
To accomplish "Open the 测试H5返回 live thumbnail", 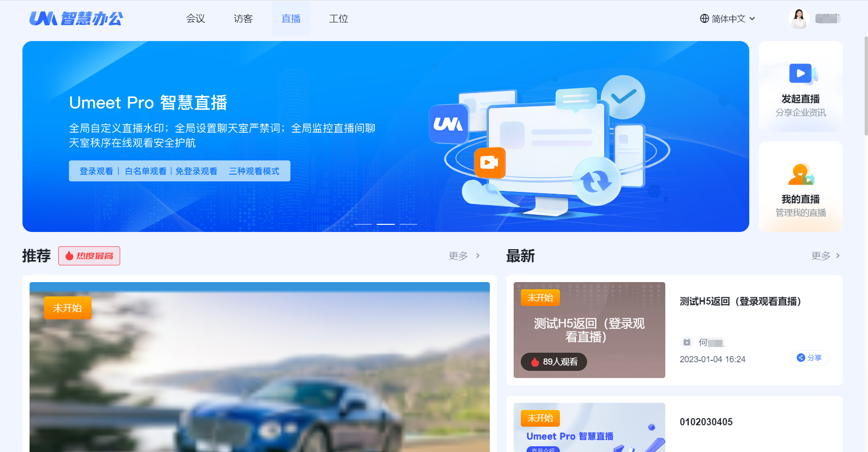I will [589, 330].
